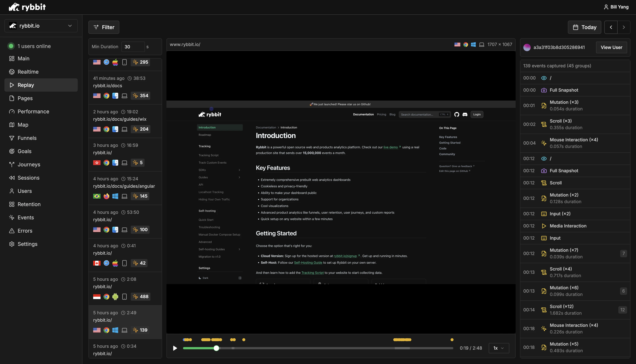Click the rybbit logo in the top header
The height and width of the screenshot is (364, 636).
point(27,7)
